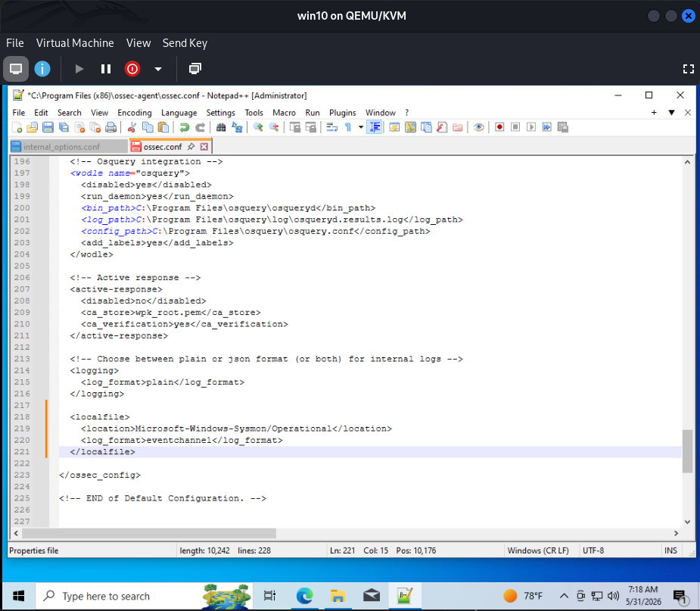Click UTF-8 encoding in status bar
The height and width of the screenshot is (611, 700).
click(593, 550)
